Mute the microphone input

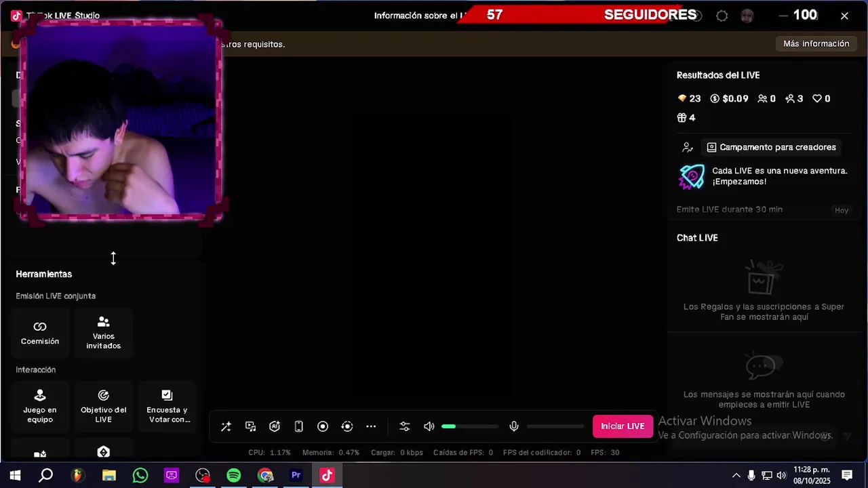coord(514,426)
